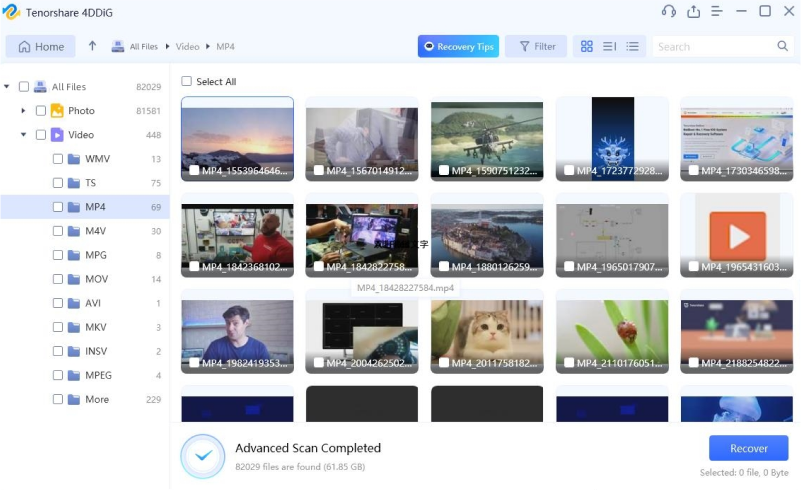
Task: Open the hamburger menu in title bar
Action: 717,12
